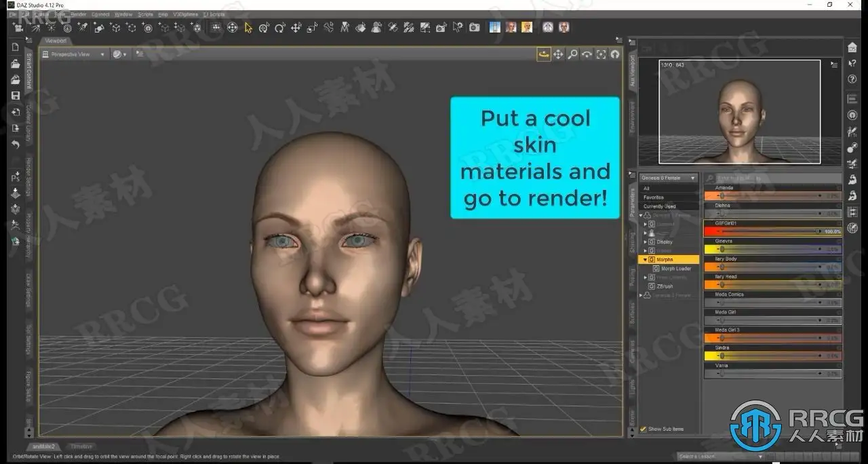Viewport: 868px width, 464px height.
Task: Toggle the Show Sub Items checkbox
Action: [x=644, y=429]
